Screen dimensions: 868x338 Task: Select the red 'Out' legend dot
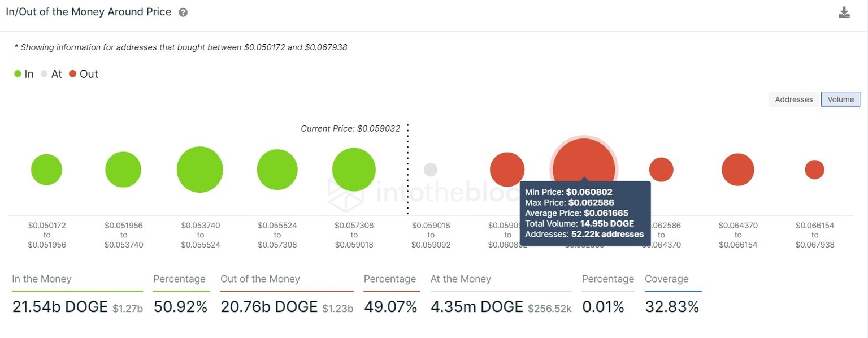pos(72,73)
